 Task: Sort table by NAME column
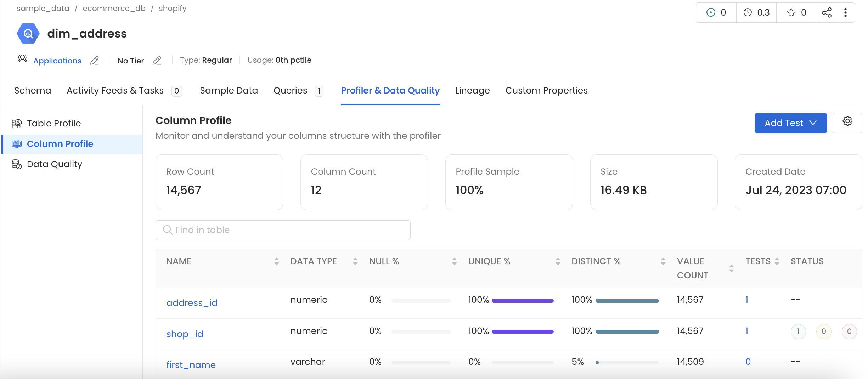276,261
